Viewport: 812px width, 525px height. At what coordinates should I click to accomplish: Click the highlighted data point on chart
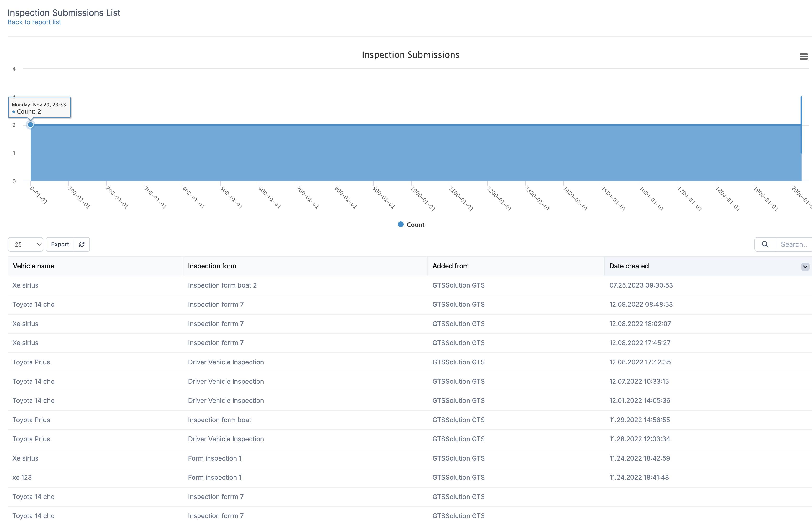[31, 125]
